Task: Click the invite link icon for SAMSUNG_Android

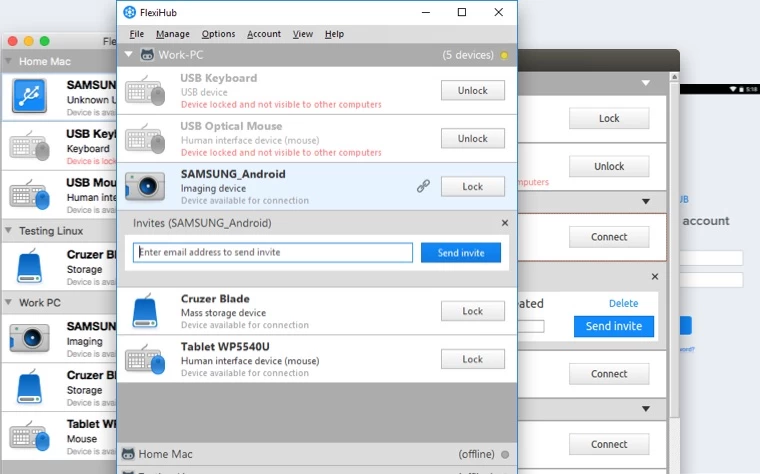Action: tap(423, 186)
